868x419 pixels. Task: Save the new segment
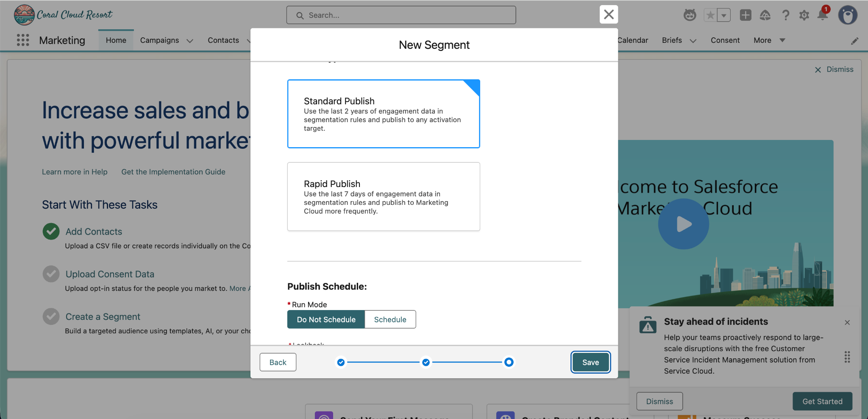click(590, 362)
